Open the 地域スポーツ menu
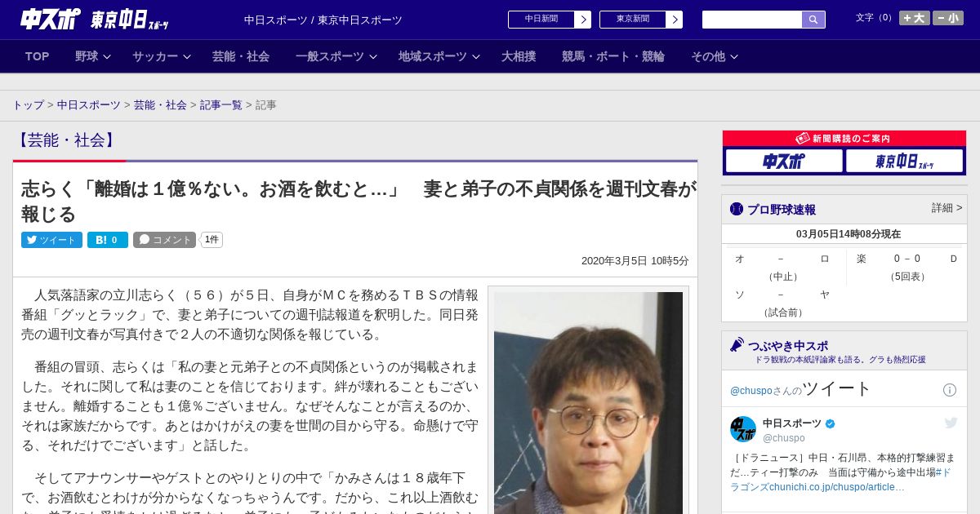This screenshot has width=980, height=514. [433, 56]
